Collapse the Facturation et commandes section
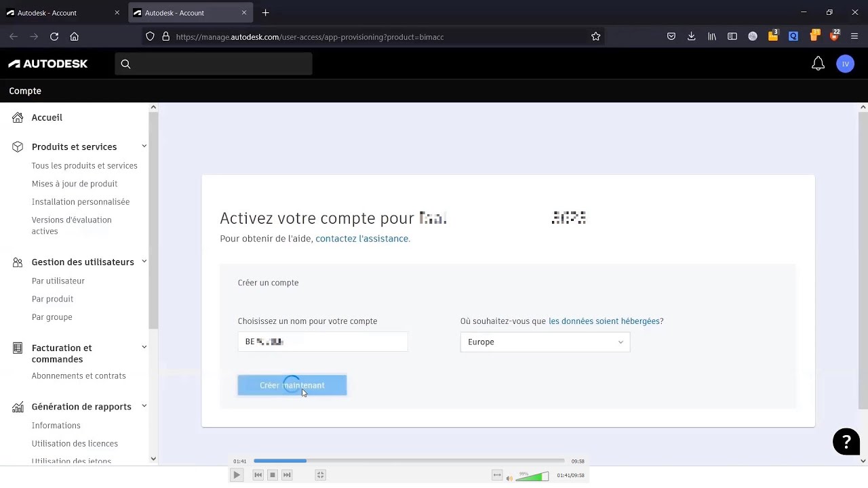868x488 pixels. [x=144, y=347]
